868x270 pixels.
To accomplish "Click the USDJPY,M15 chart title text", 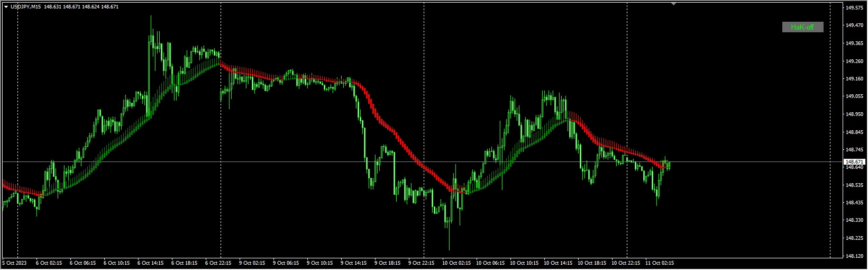I will 26,7.
